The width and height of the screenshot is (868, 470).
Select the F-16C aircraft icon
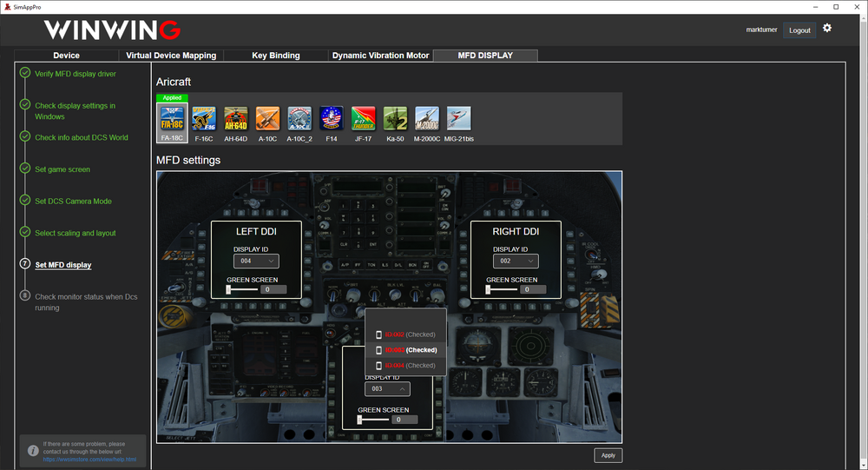(x=204, y=119)
